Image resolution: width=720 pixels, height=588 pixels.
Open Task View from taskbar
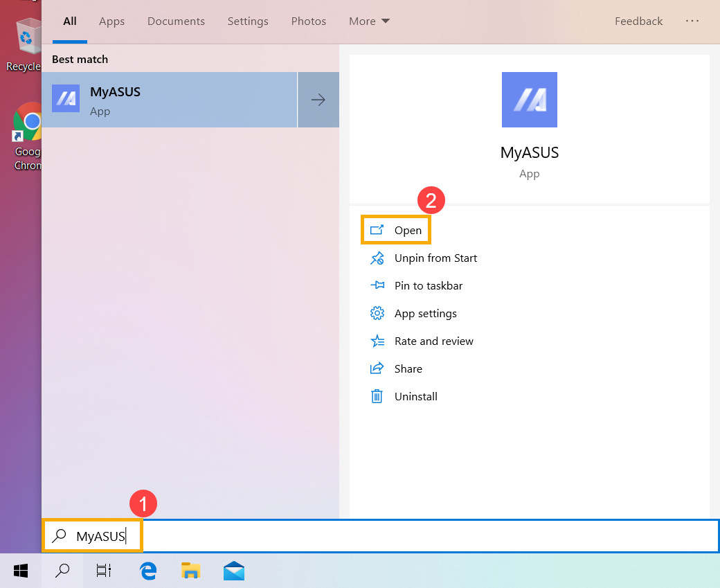[104, 571]
